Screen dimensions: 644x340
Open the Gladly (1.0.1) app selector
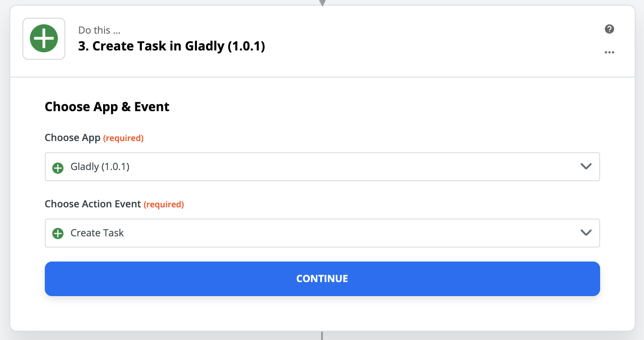(322, 167)
